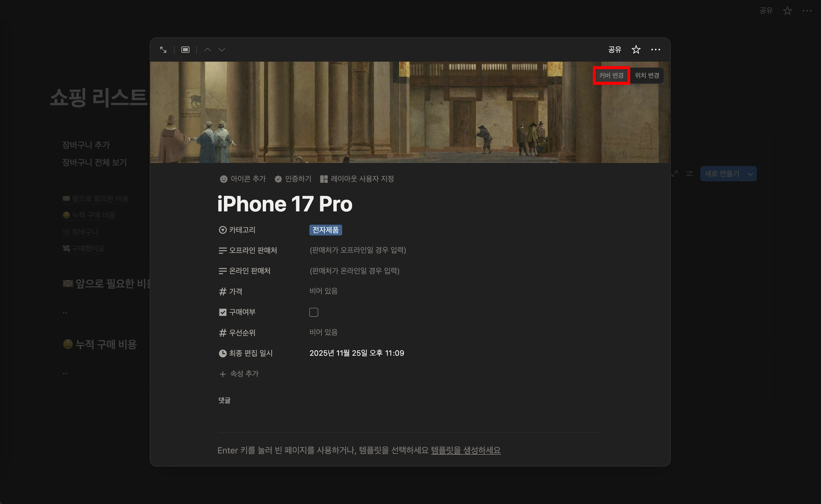Open page in full screen with expand arrows icon
Viewport: 821px width, 504px height.
click(x=163, y=50)
